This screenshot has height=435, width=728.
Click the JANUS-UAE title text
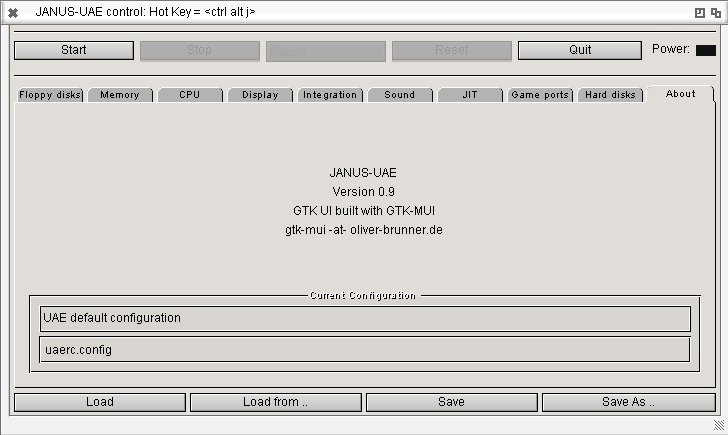tap(363, 173)
